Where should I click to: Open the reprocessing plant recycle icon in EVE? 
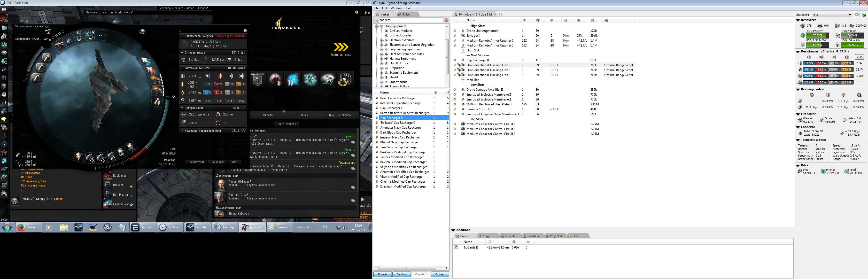[x=345, y=80]
